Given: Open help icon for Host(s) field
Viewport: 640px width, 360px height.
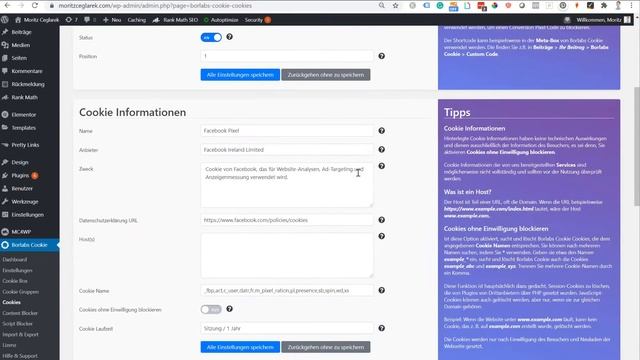Looking at the screenshot, I should click(x=382, y=236).
